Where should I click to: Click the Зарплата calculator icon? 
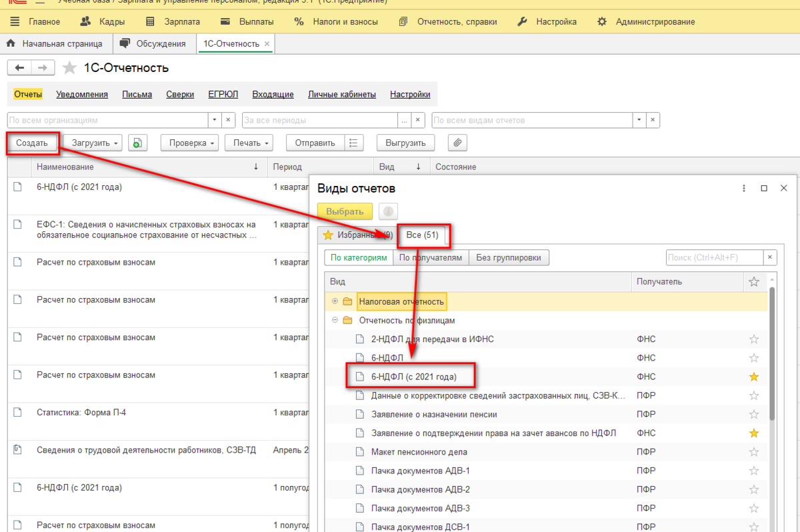pyautogui.click(x=150, y=21)
